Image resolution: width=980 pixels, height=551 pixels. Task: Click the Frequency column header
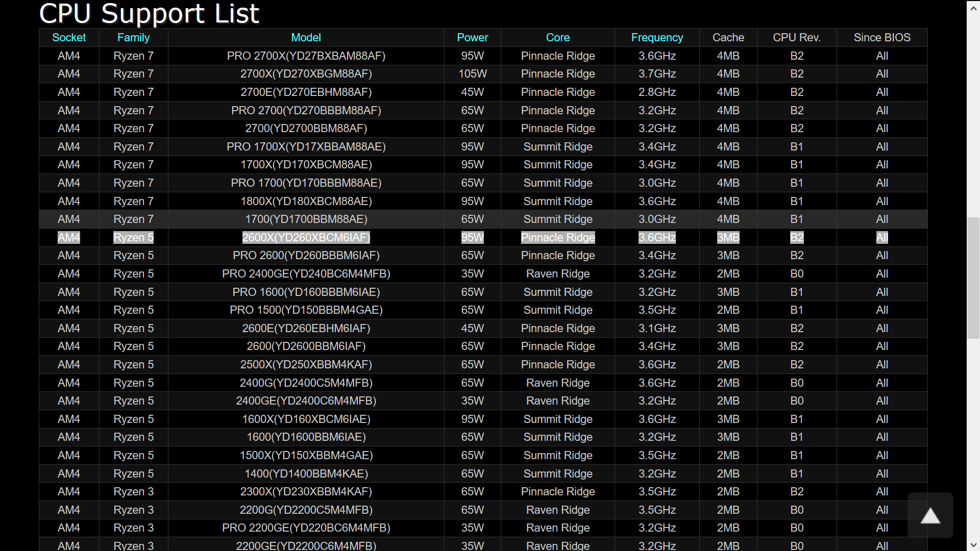(657, 38)
